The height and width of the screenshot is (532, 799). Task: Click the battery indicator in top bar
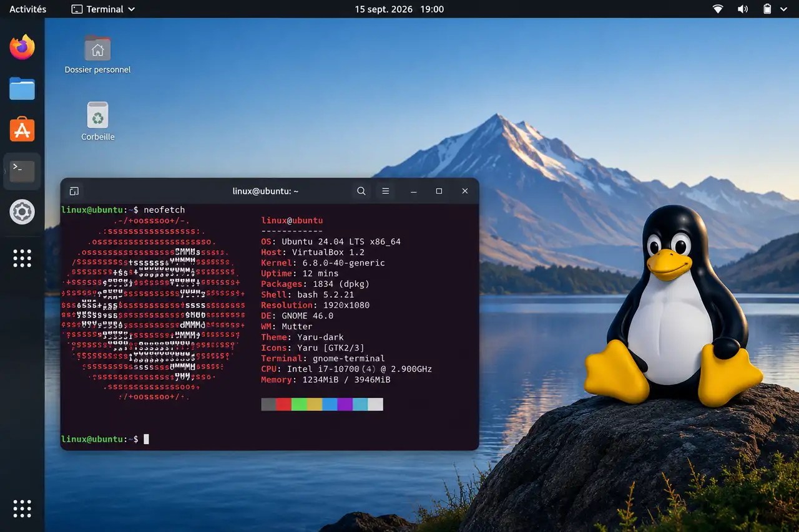tap(767, 9)
